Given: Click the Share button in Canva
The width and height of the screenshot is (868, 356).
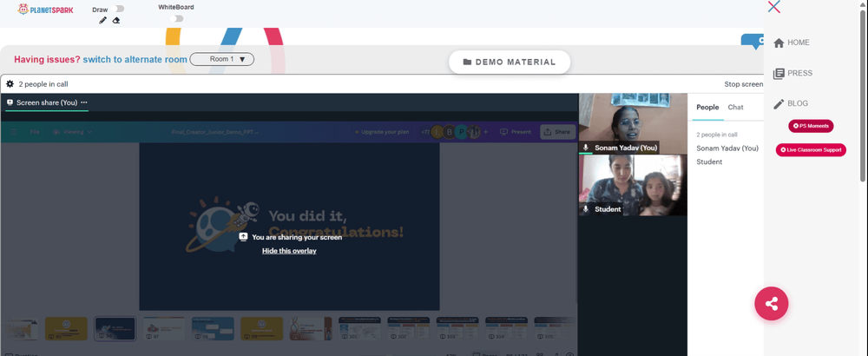Looking at the screenshot, I should pos(557,132).
